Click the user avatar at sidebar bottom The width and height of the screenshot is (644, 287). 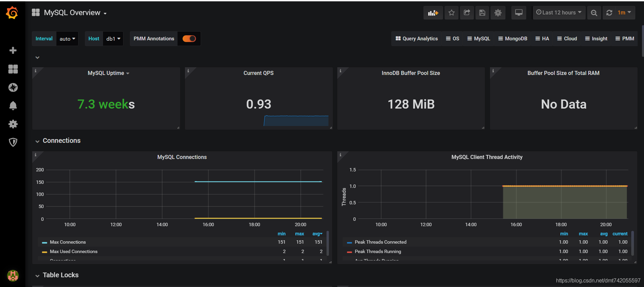pyautogui.click(x=13, y=276)
